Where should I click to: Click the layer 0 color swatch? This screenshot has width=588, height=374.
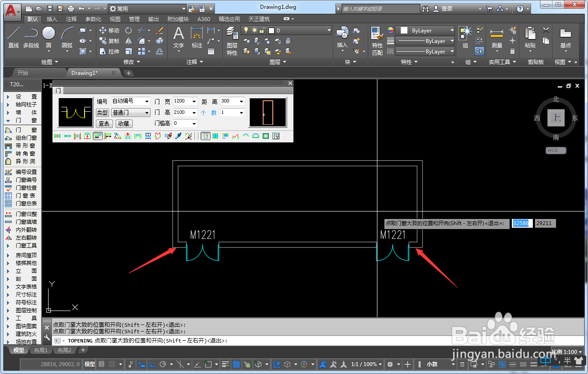click(271, 30)
